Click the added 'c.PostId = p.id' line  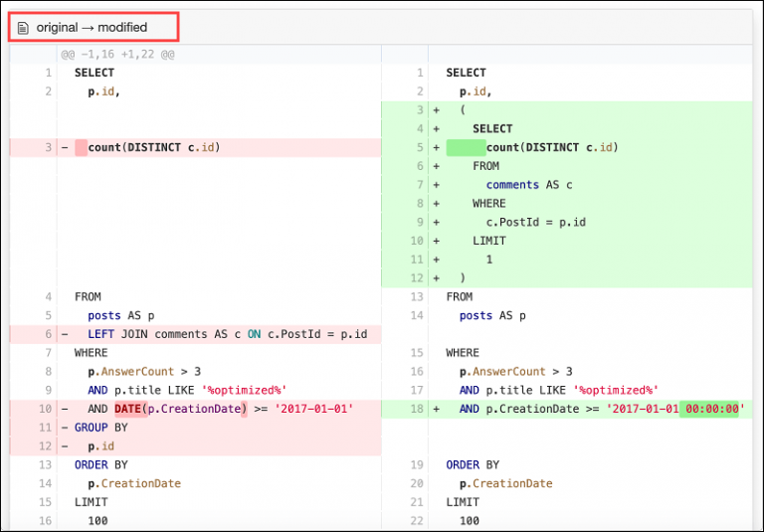(x=535, y=222)
